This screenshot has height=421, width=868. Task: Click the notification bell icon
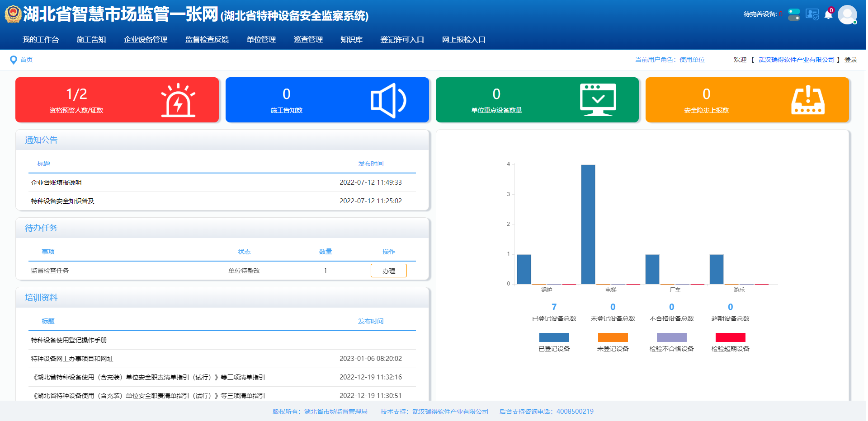click(x=828, y=15)
